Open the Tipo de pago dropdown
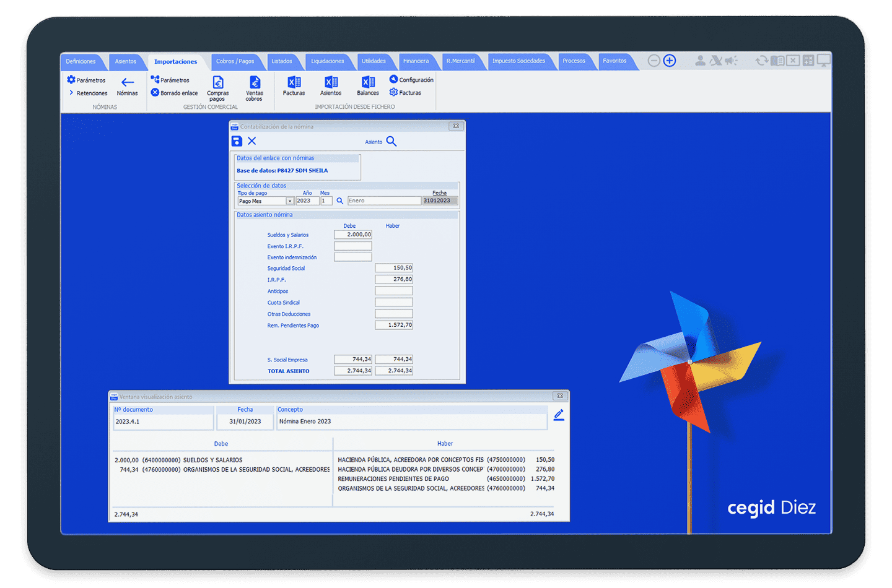 289,201
